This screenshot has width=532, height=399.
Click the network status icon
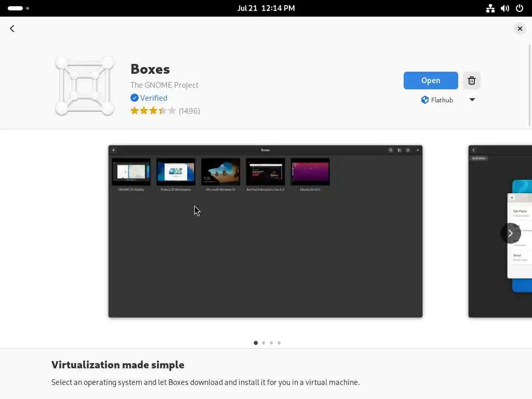(490, 8)
